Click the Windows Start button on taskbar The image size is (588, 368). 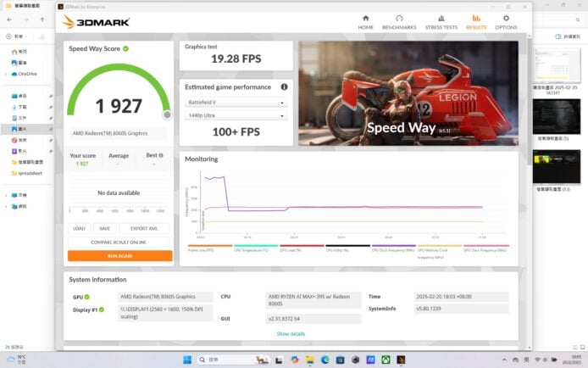click(x=187, y=360)
